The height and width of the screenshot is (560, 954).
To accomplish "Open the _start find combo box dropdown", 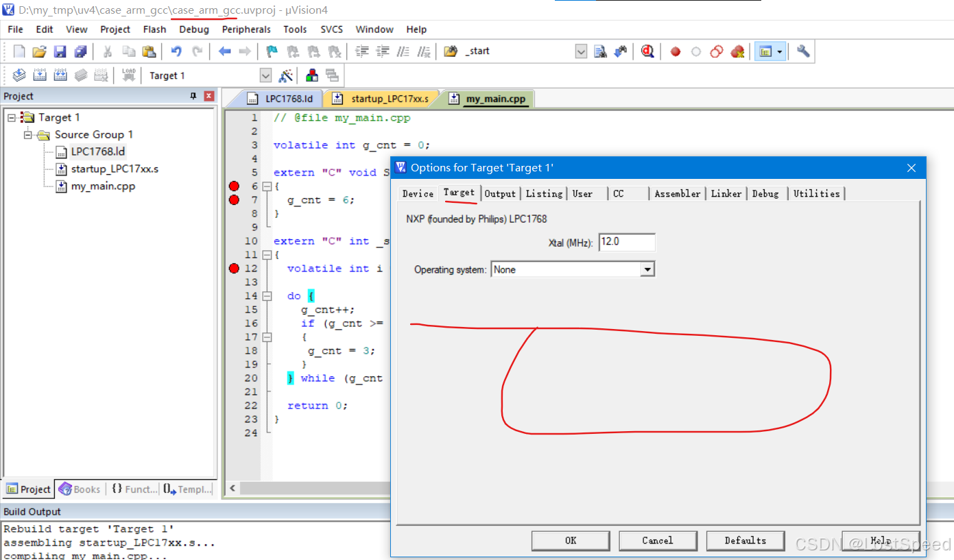I will coord(581,51).
